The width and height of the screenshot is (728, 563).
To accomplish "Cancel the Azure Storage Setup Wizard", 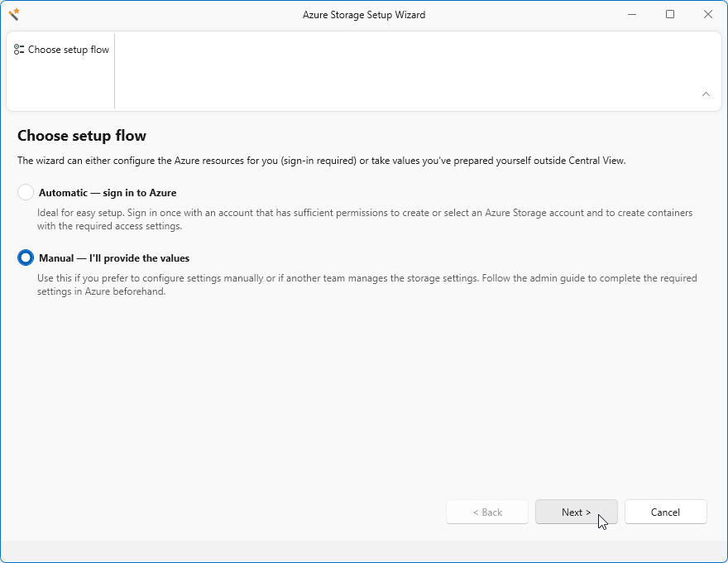I will click(x=665, y=512).
